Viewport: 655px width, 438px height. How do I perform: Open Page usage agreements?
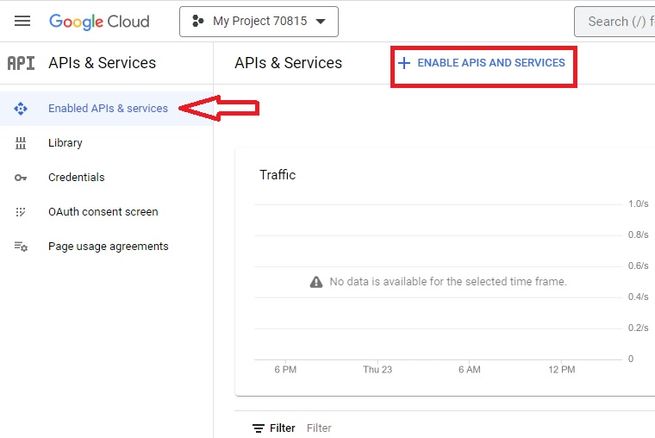click(108, 246)
